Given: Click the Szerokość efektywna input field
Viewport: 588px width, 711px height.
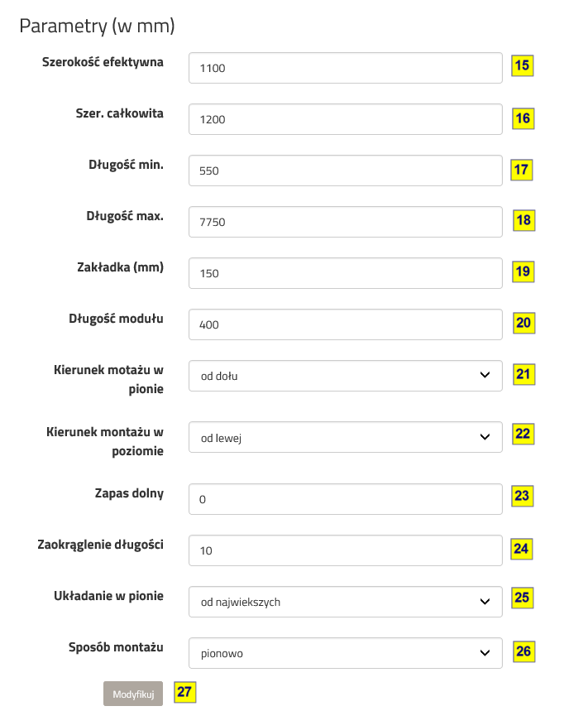Looking at the screenshot, I should point(345,68).
